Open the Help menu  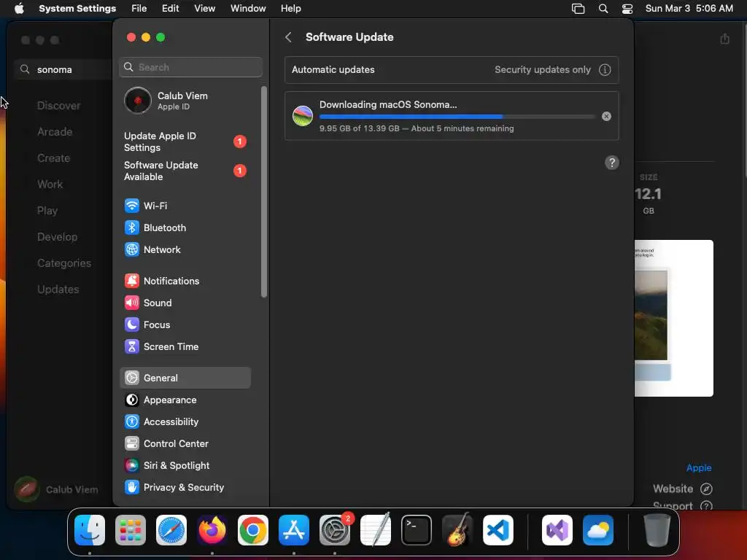pos(290,9)
